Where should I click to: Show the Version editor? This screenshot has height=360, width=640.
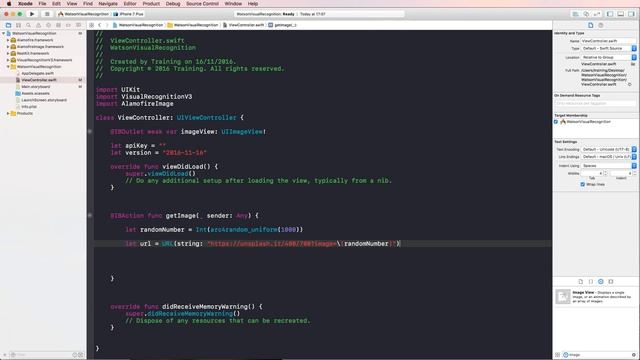pyautogui.click(x=597, y=14)
